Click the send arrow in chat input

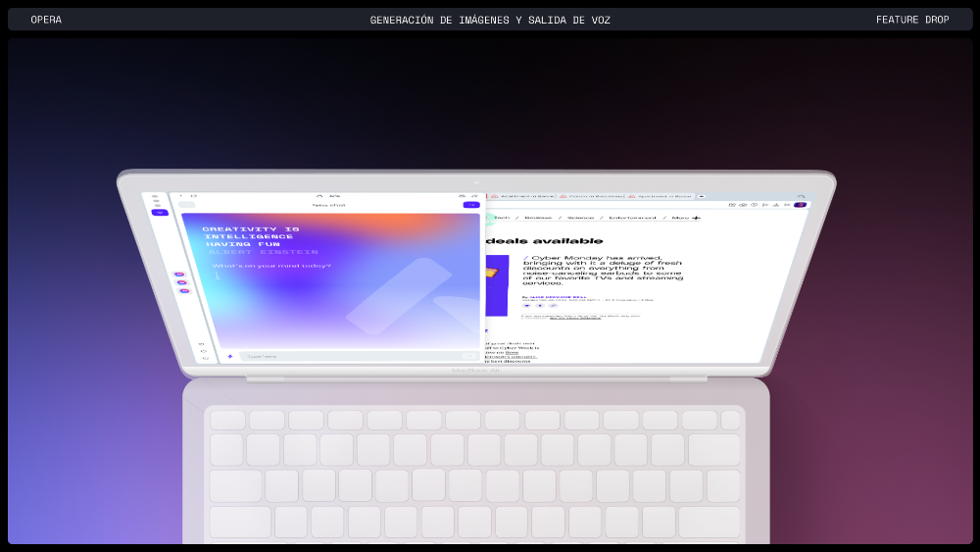point(469,356)
